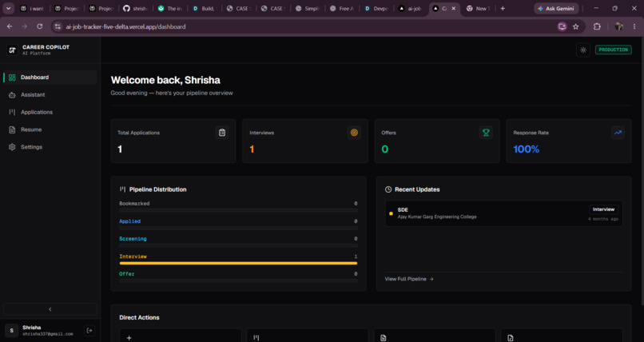644x342 pixels.
Task: Click the trophy icon on Offers card
Action: tap(486, 133)
